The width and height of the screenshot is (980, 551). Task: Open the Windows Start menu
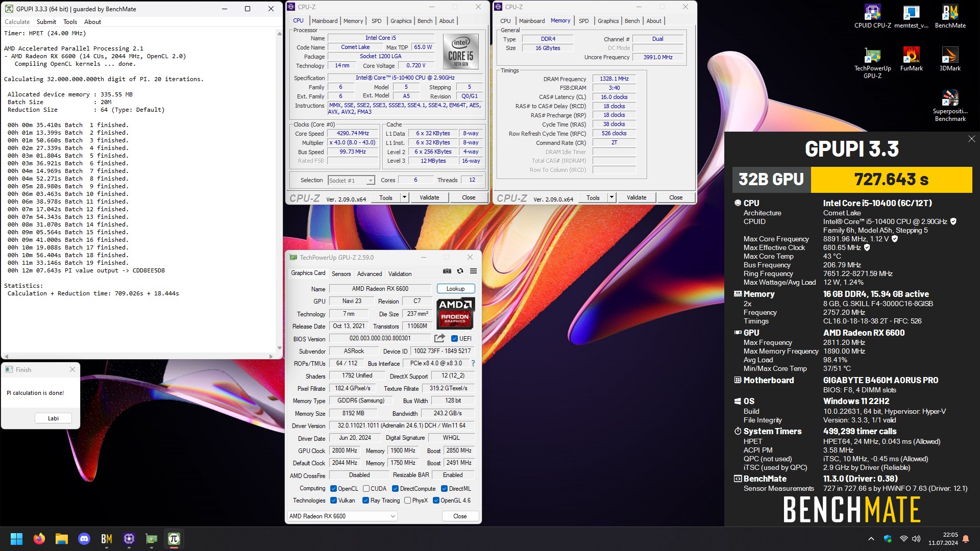(x=16, y=539)
